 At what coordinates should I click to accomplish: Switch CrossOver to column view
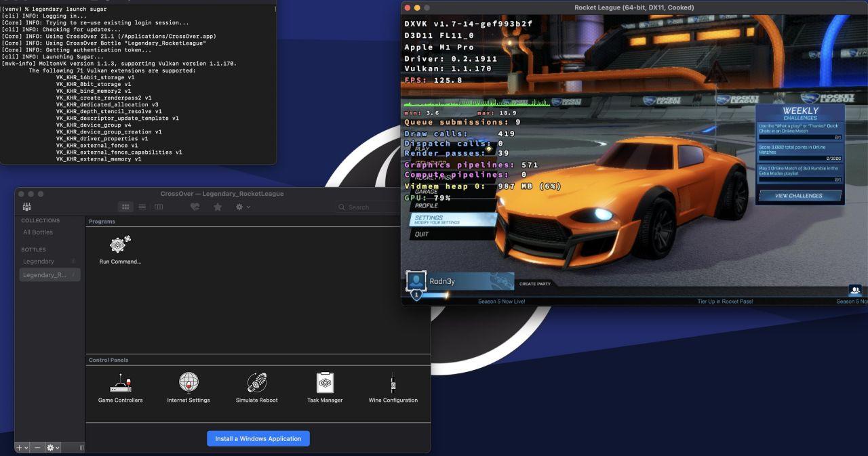coord(159,207)
